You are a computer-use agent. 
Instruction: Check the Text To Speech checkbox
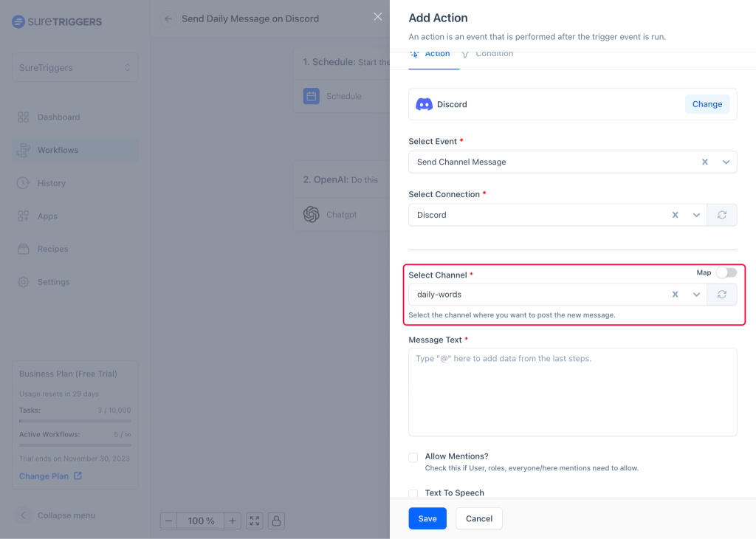(x=413, y=493)
